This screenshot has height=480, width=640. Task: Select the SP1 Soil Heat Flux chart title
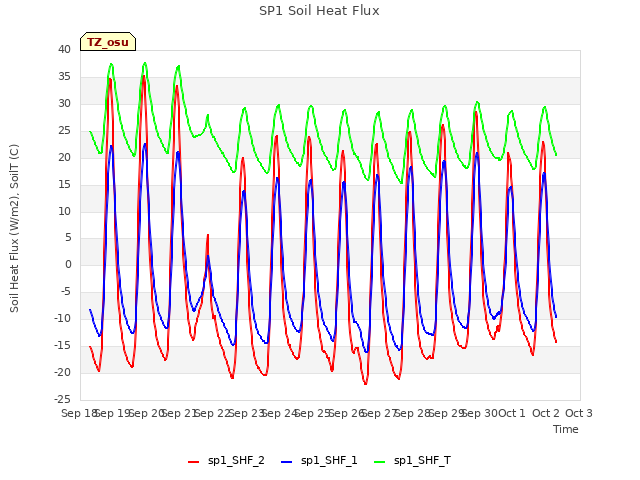pyautogui.click(x=319, y=11)
